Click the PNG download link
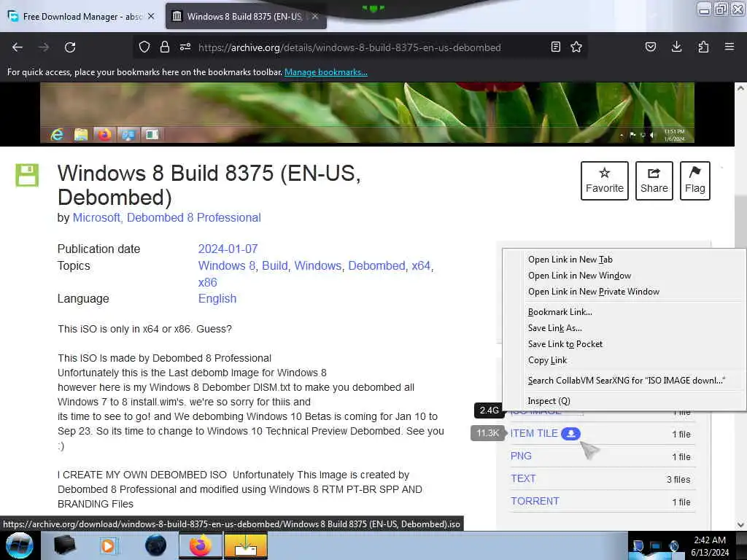 pyautogui.click(x=521, y=456)
